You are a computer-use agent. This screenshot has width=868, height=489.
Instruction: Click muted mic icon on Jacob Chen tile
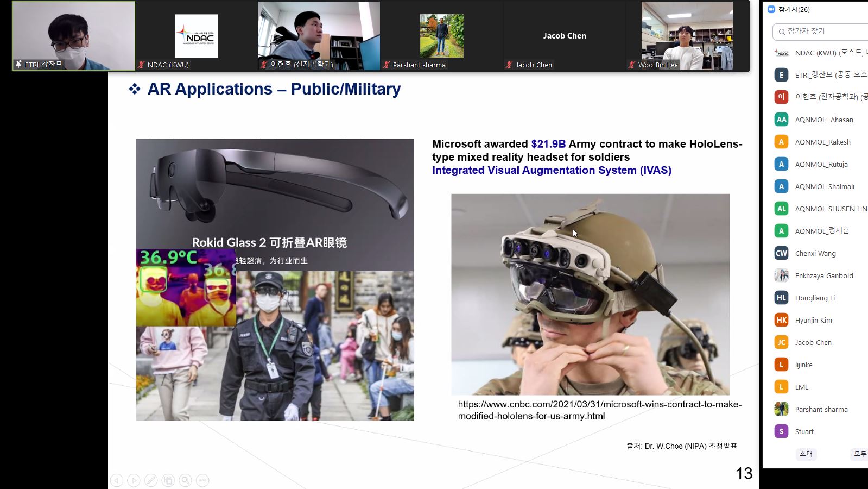(x=509, y=65)
